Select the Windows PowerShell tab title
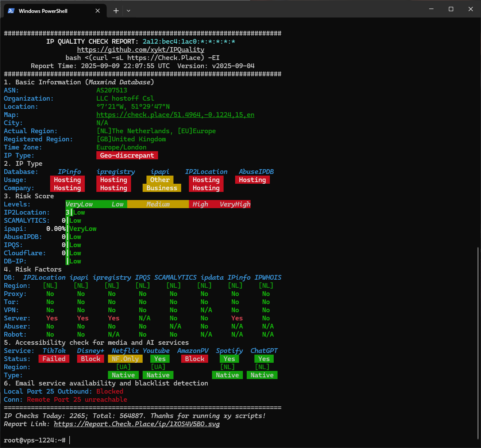The width and height of the screenshot is (481, 448). (43, 11)
